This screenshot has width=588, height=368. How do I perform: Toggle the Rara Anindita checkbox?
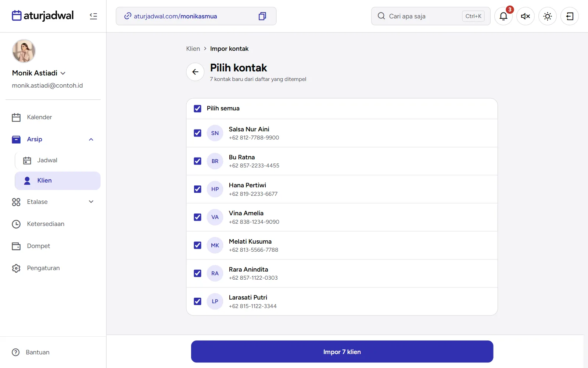pyautogui.click(x=198, y=273)
